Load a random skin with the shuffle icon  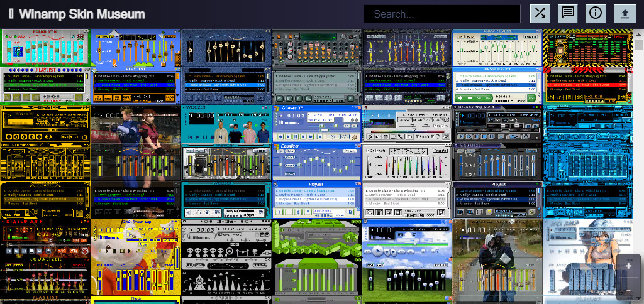pyautogui.click(x=540, y=14)
